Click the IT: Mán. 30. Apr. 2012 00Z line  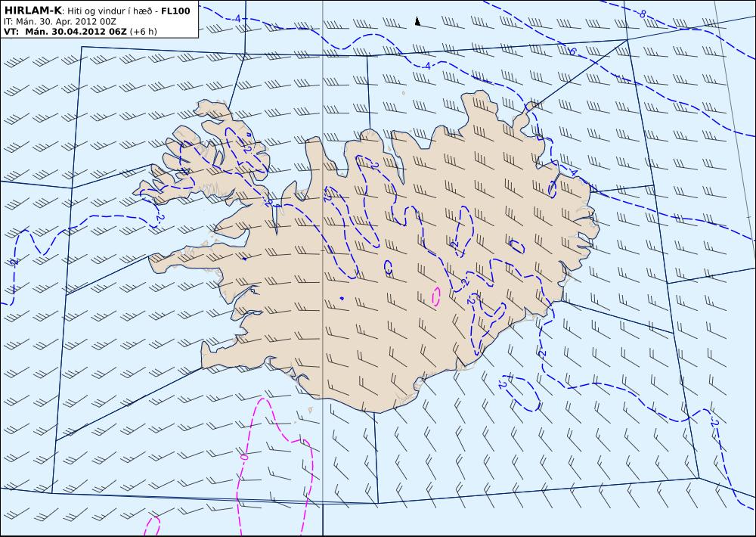click(x=60, y=21)
